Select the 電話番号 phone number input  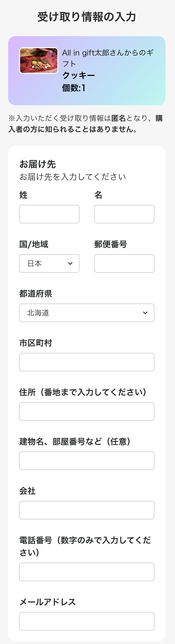[87, 572]
